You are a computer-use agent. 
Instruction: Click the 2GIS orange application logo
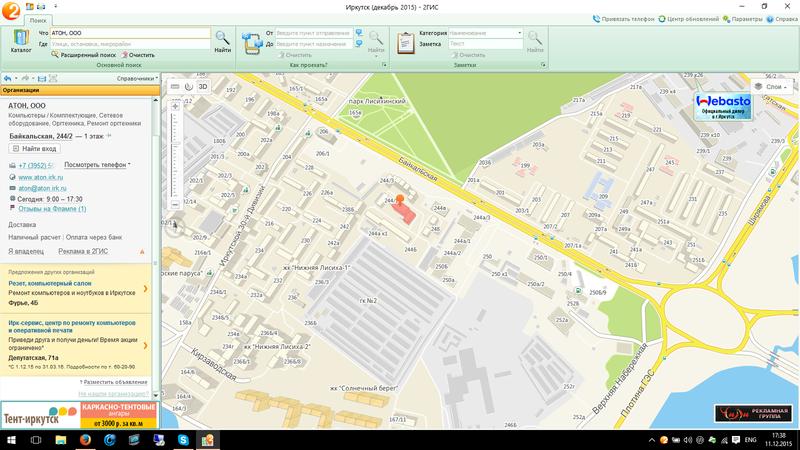tap(10, 10)
